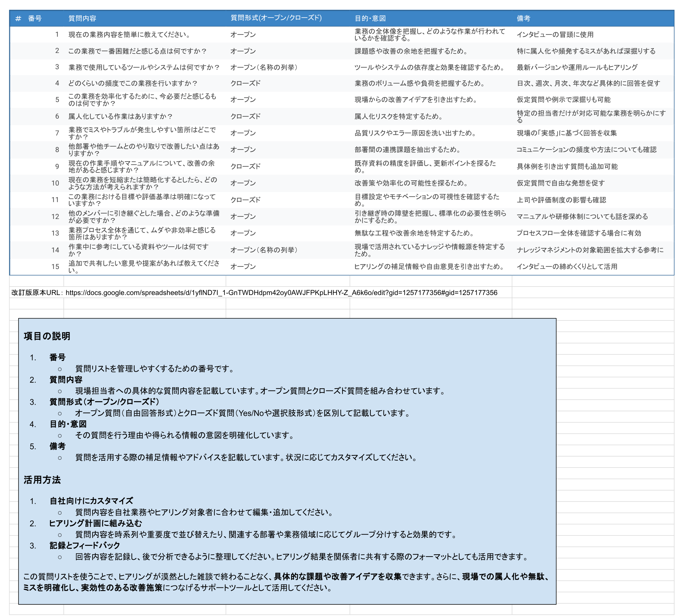Click cell 課題感や改善の余地を把握するため。
The image size is (681, 616).
[431, 51]
